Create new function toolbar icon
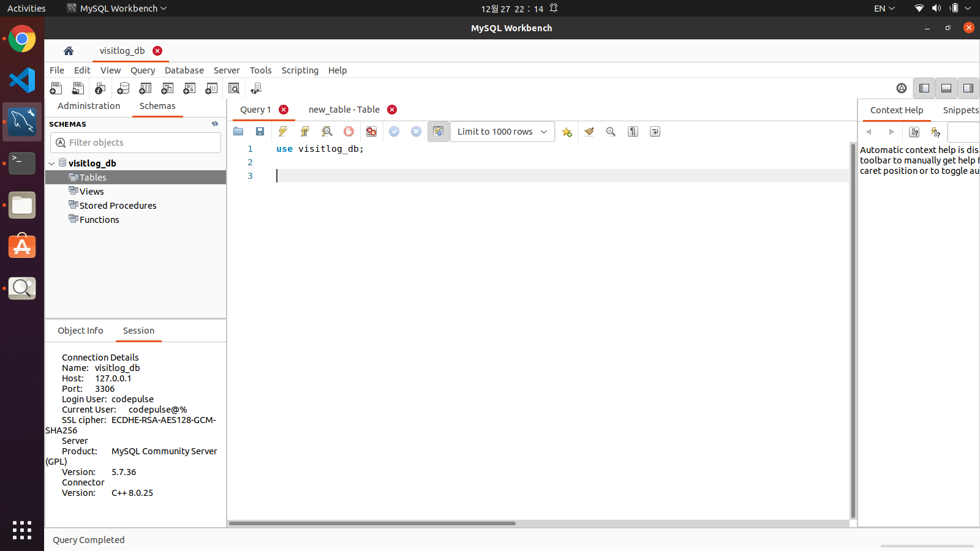 (x=211, y=88)
